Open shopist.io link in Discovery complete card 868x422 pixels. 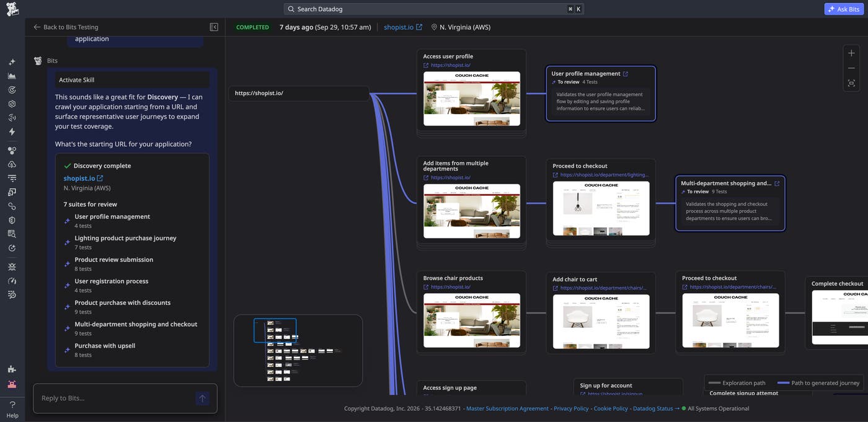pyautogui.click(x=83, y=178)
